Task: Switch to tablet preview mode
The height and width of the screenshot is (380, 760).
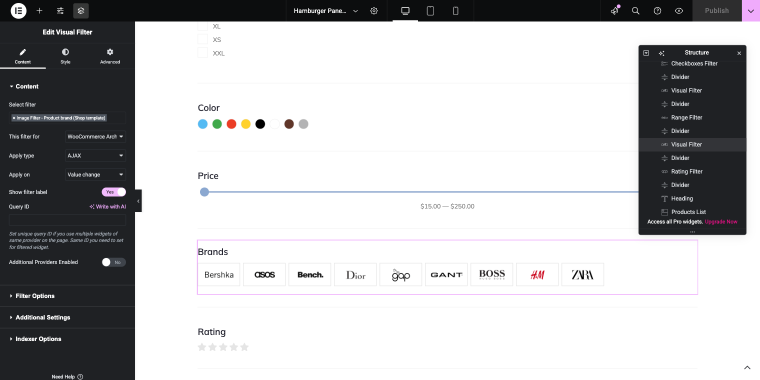Action: (x=430, y=11)
